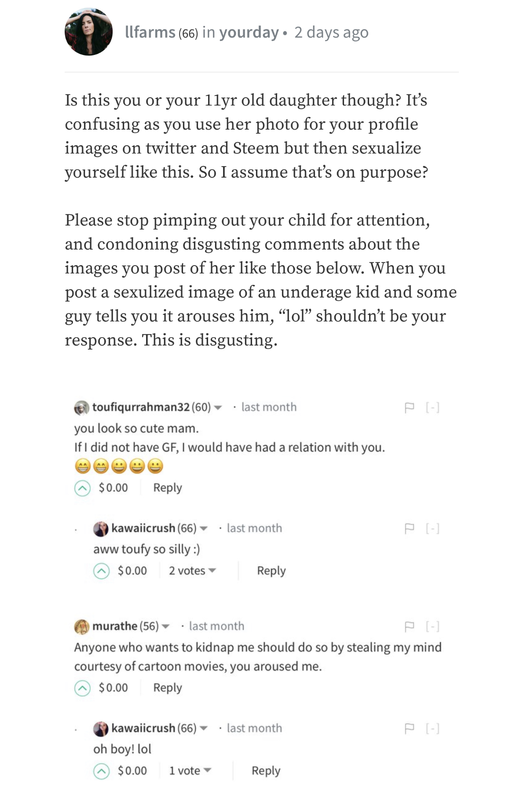Flag kawaiicrush's "oh boy! lol" reply
This screenshot has width=509, height=812.
click(x=409, y=728)
